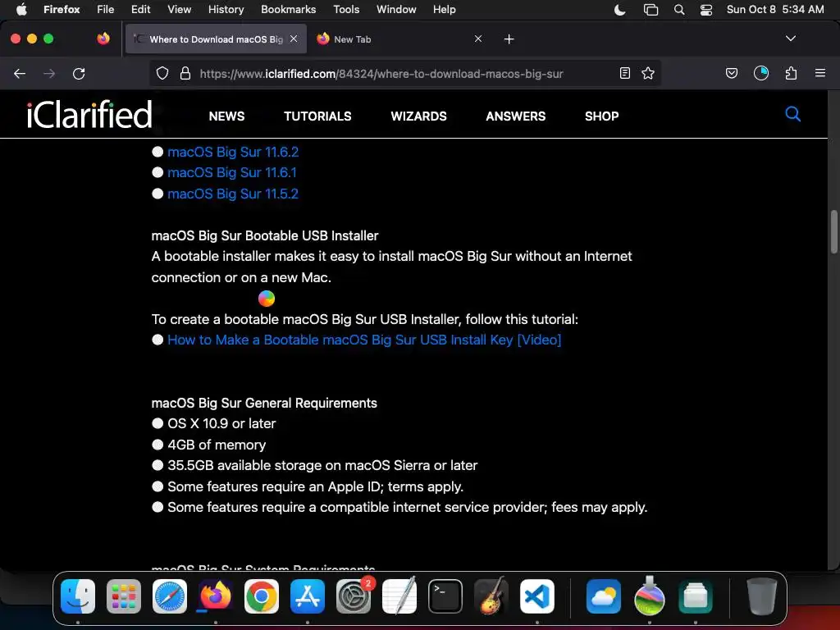The image size is (840, 630).
Task: Open Weather app from the Dock
Action: (604, 596)
